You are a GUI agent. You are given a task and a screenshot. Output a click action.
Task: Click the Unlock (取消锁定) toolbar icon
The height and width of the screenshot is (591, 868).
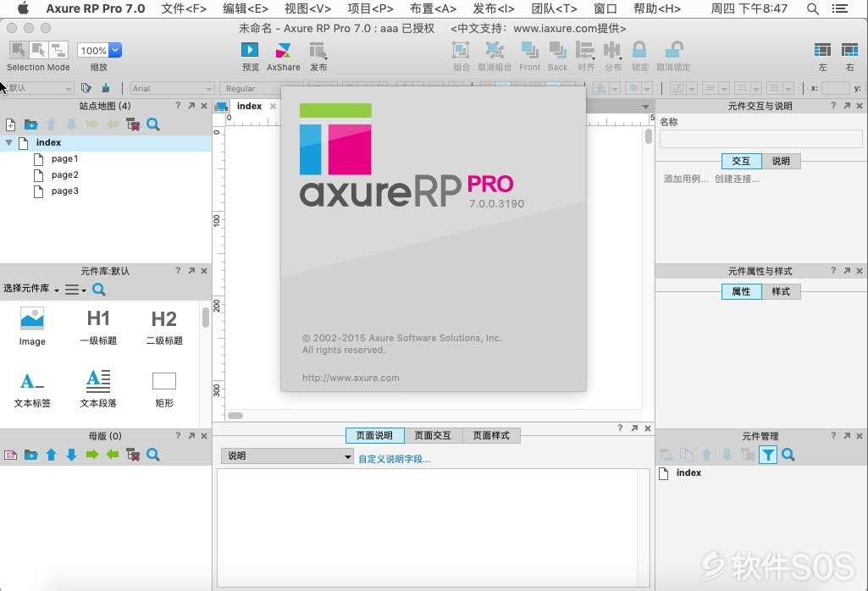(673, 50)
